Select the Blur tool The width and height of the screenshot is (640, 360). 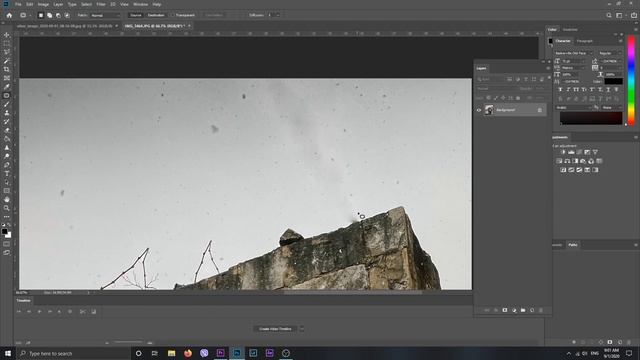[7, 148]
